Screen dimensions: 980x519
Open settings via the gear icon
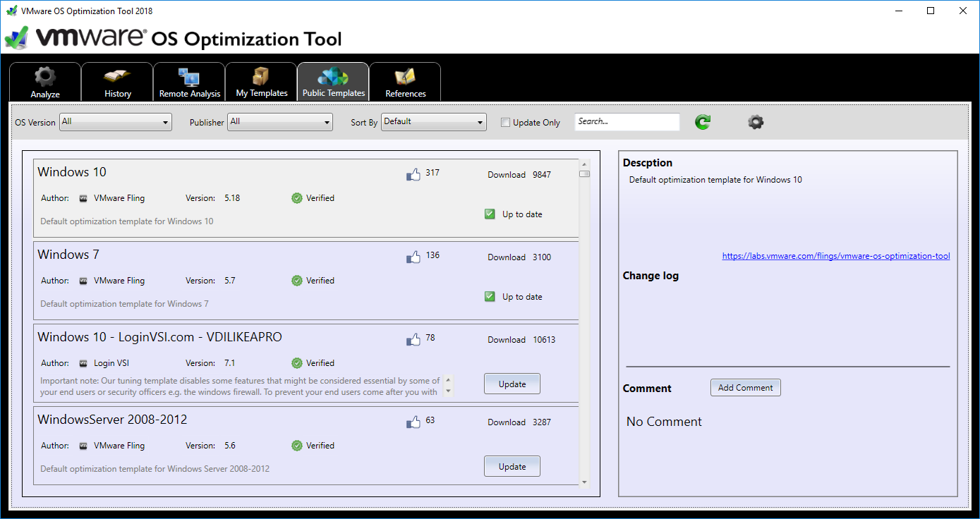[756, 122]
